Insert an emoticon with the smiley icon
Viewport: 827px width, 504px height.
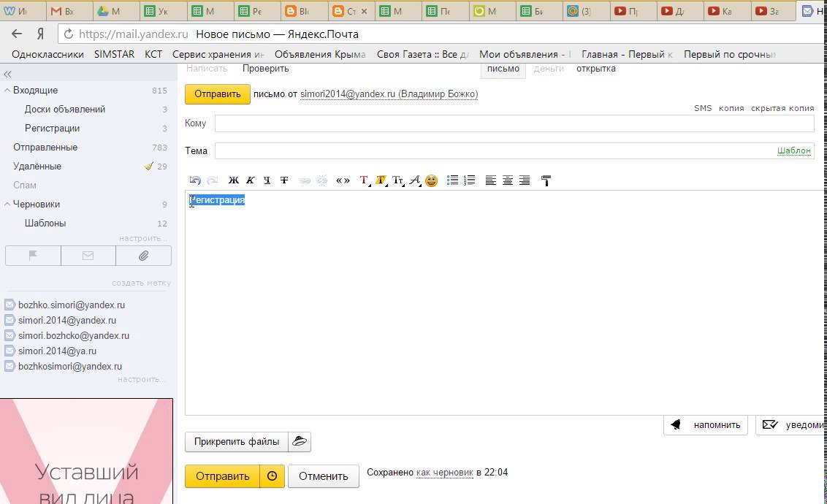tap(431, 180)
